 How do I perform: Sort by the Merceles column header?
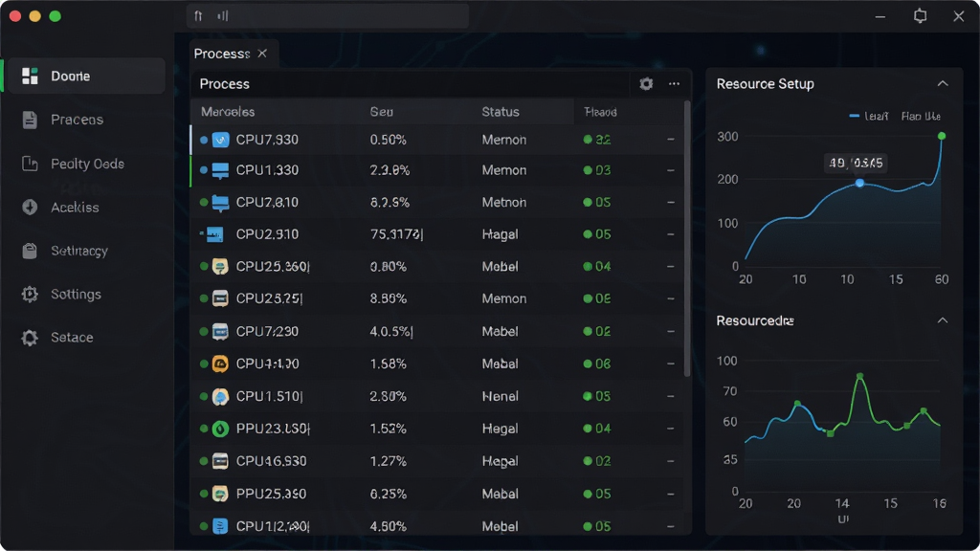click(228, 112)
